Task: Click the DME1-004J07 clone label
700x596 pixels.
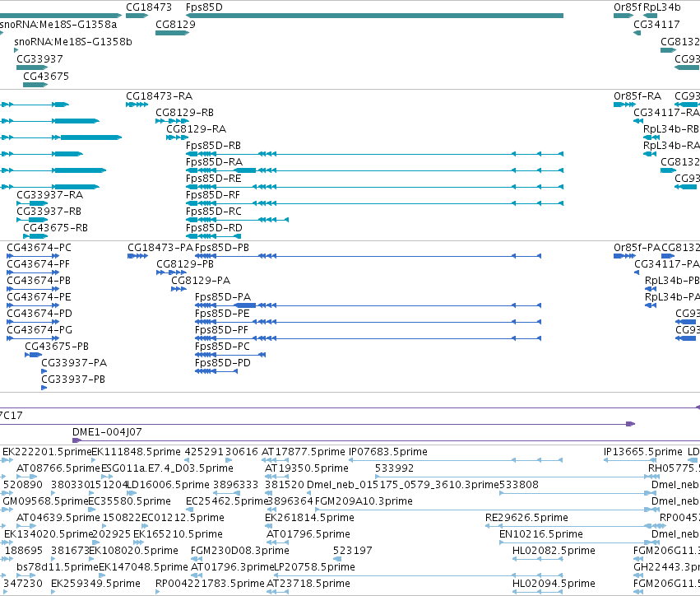Action: tap(107, 432)
